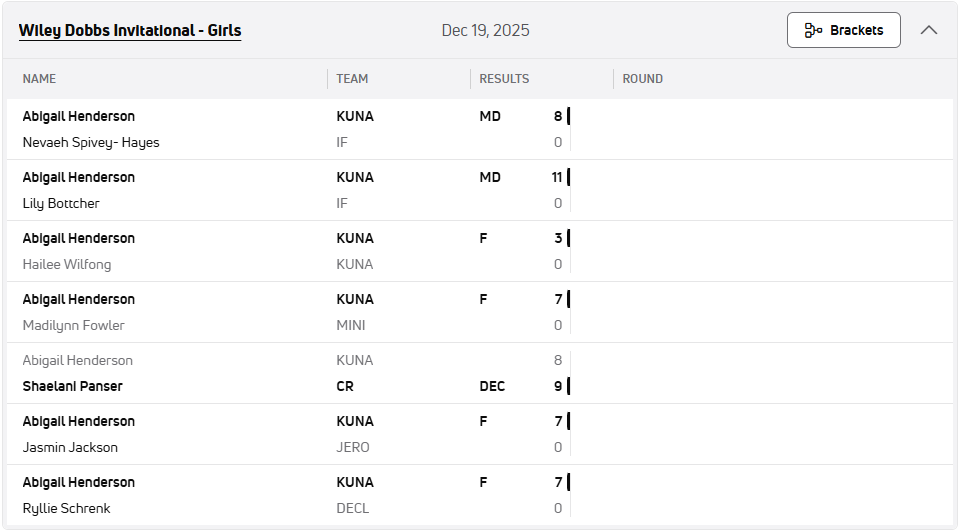Click the TEAM column header
The image size is (962, 530).
(352, 79)
